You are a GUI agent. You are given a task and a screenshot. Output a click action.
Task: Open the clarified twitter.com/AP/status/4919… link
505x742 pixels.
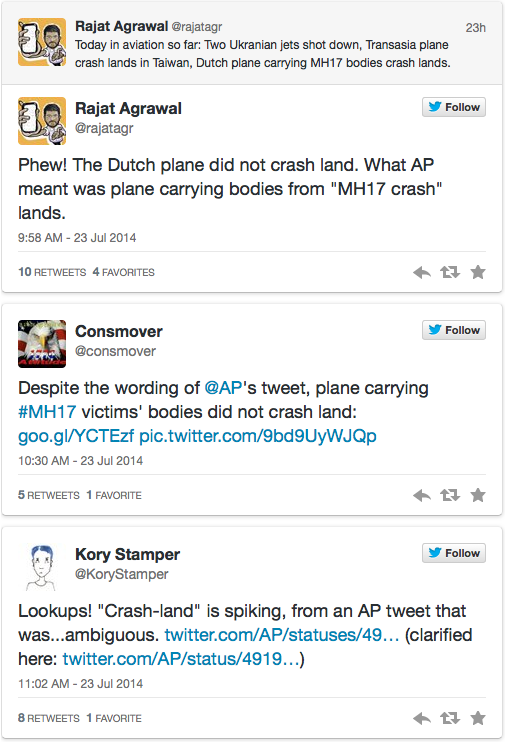[181, 659]
